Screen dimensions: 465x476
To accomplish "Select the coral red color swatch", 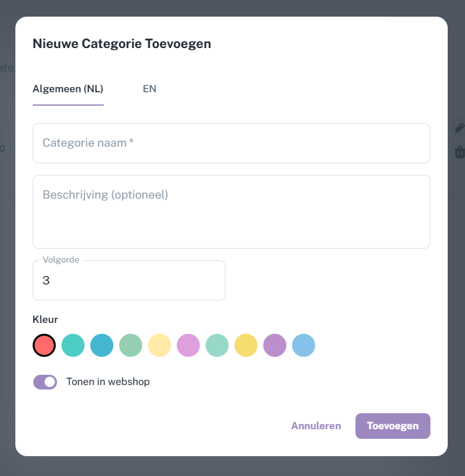I will [44, 345].
